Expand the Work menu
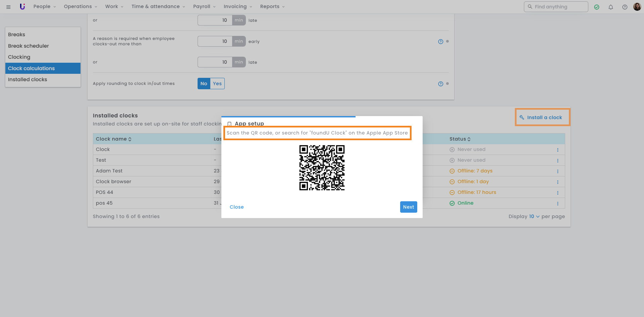Screen dimensions: 644x317 (x=114, y=6)
